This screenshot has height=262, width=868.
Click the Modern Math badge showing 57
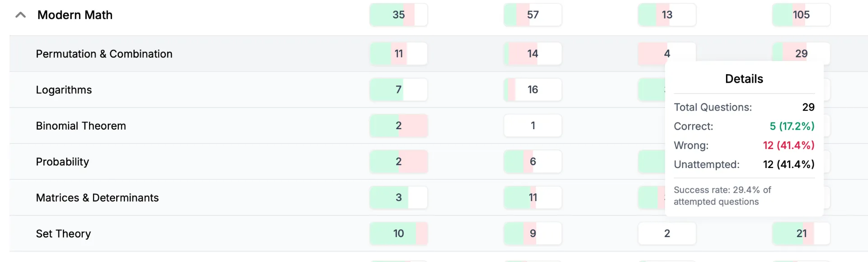coord(533,15)
